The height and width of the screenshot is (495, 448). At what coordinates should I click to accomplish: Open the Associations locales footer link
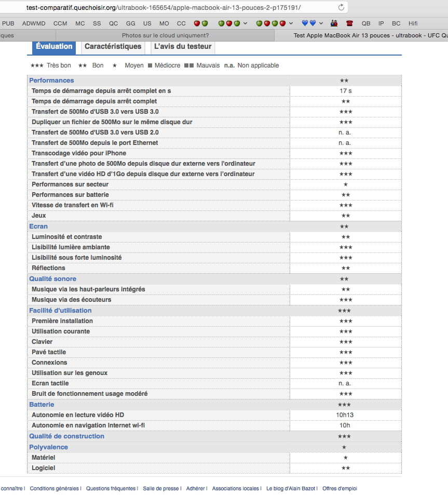tap(235, 488)
